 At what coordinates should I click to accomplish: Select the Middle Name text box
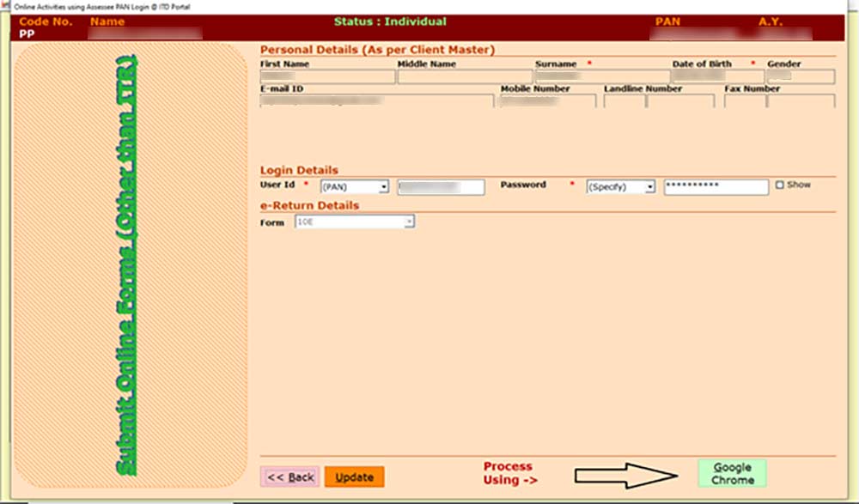pos(464,77)
